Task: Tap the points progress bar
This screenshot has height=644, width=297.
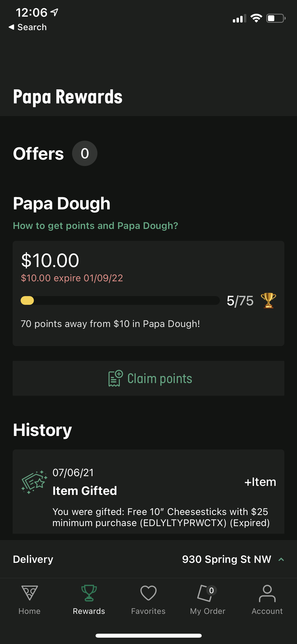Action: click(120, 301)
